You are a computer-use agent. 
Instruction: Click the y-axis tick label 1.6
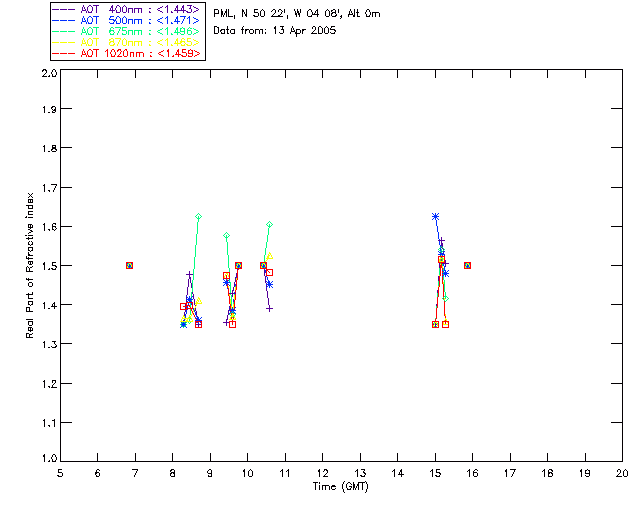click(49, 227)
